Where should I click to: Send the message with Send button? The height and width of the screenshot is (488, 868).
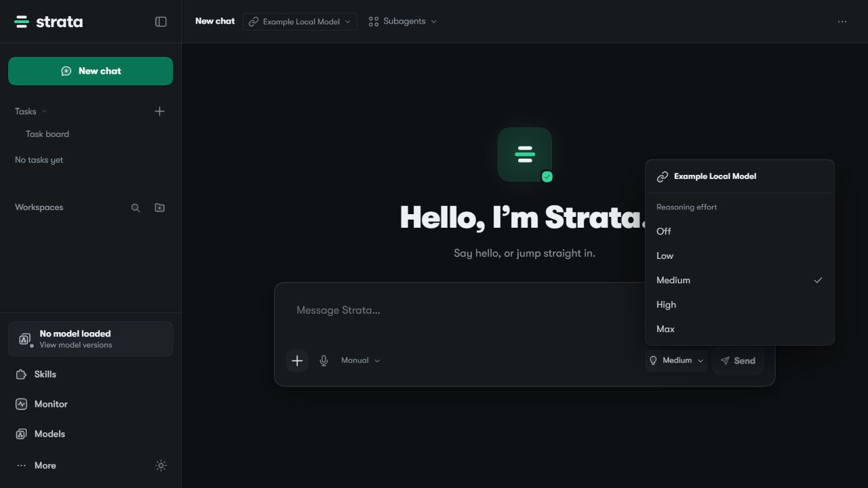pos(738,361)
